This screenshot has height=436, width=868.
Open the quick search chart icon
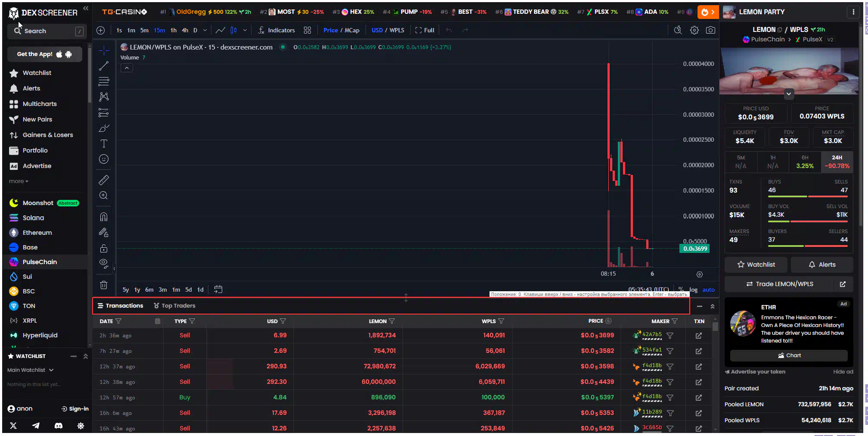coord(678,30)
